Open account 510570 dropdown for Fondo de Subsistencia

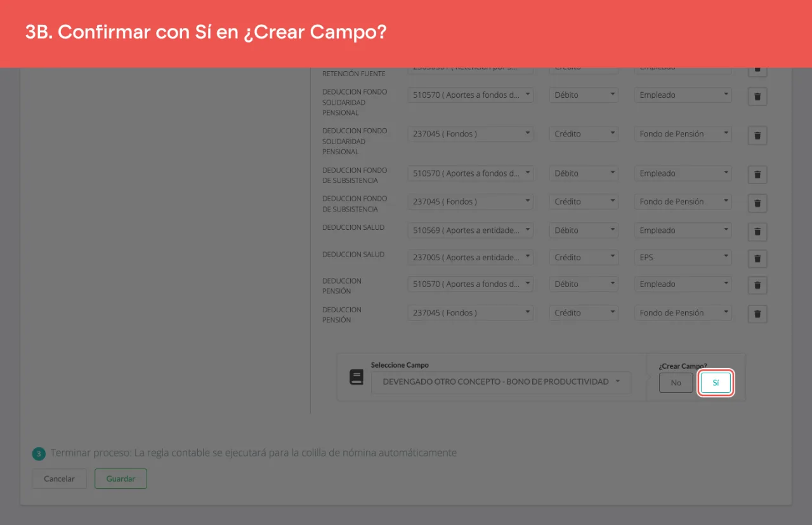pyautogui.click(x=471, y=173)
